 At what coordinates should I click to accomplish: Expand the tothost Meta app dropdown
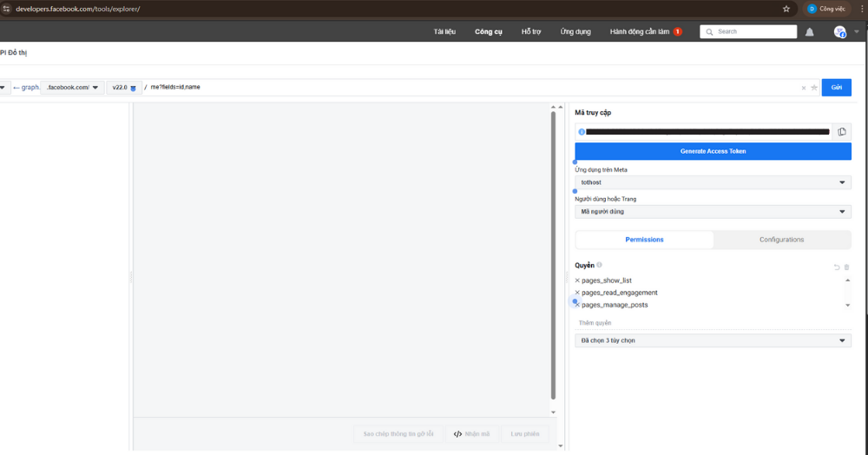click(712, 182)
